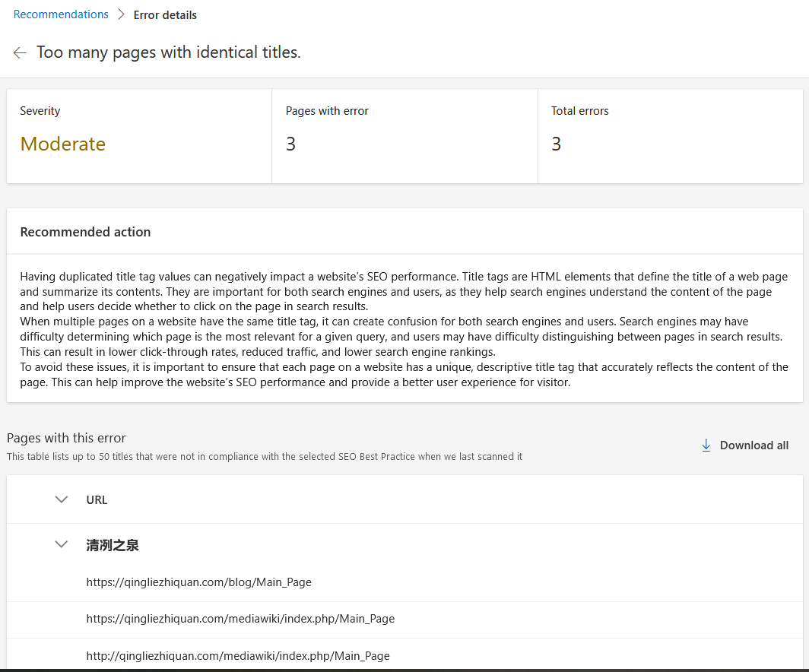
Task: Click the page title about identical titles
Action: (x=168, y=52)
